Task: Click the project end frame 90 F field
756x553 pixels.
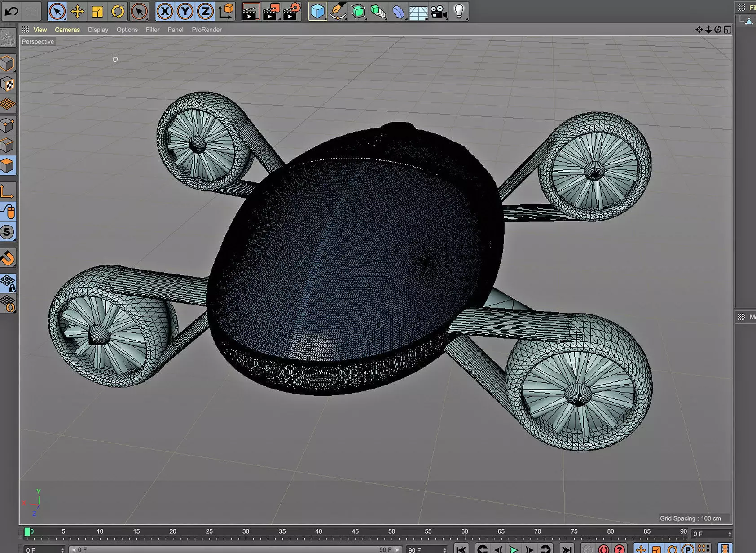Action: click(426, 549)
